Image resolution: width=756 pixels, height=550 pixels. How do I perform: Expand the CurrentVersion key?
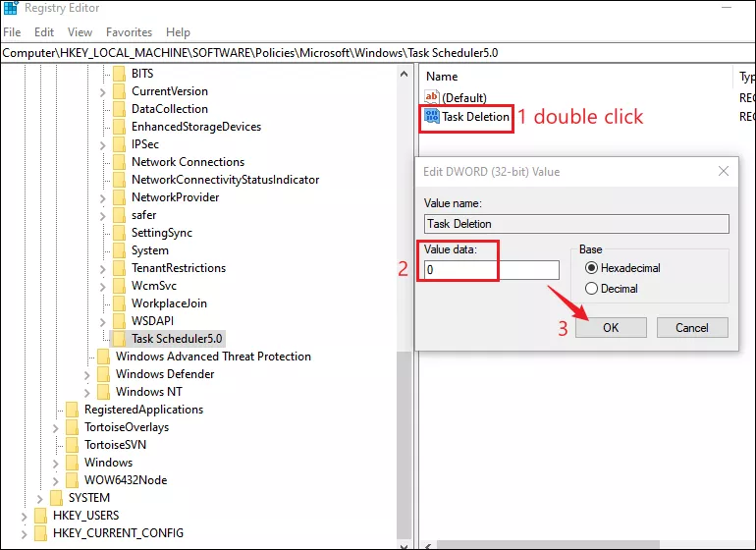(103, 91)
